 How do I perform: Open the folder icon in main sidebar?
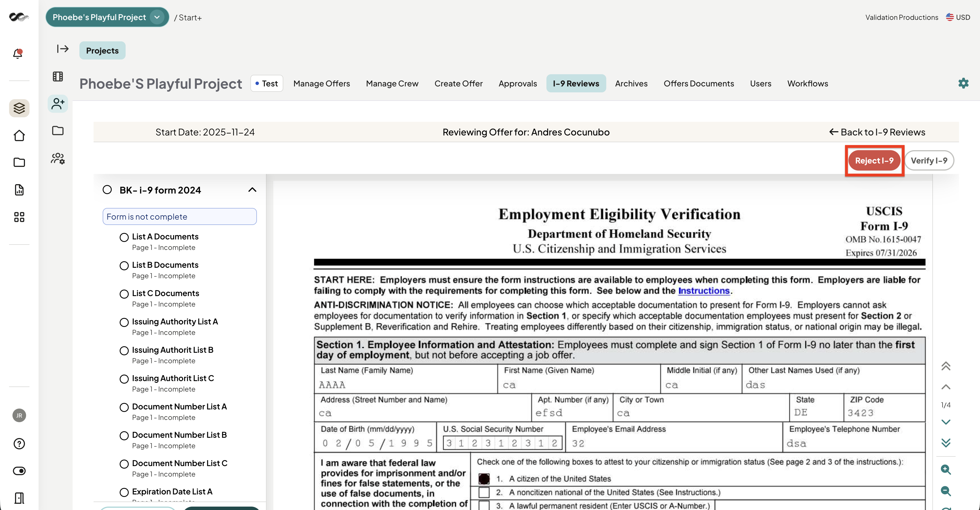(x=19, y=163)
